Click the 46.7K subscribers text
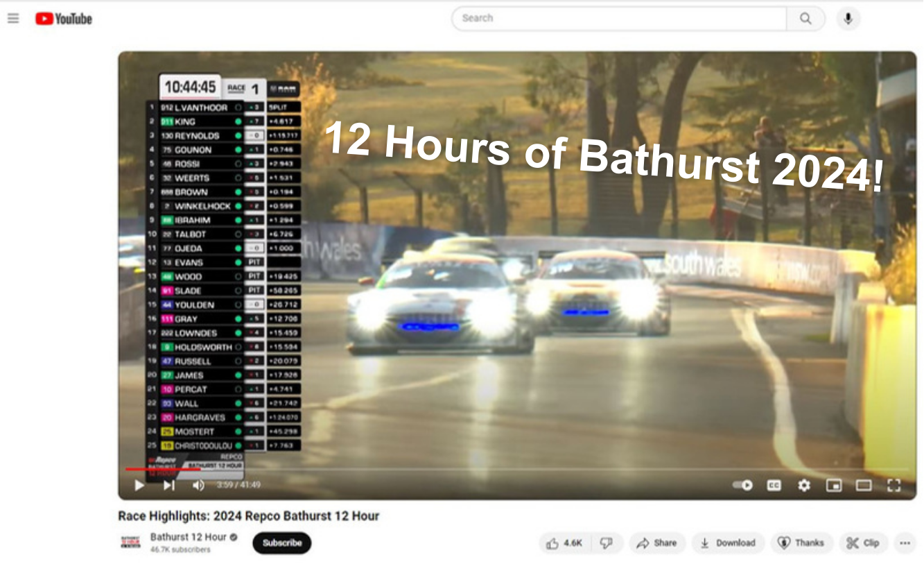The width and height of the screenshot is (924, 564). (180, 549)
